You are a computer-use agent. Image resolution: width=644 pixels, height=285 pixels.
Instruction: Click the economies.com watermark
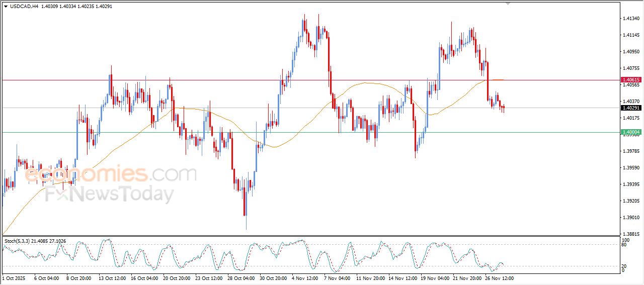point(111,174)
